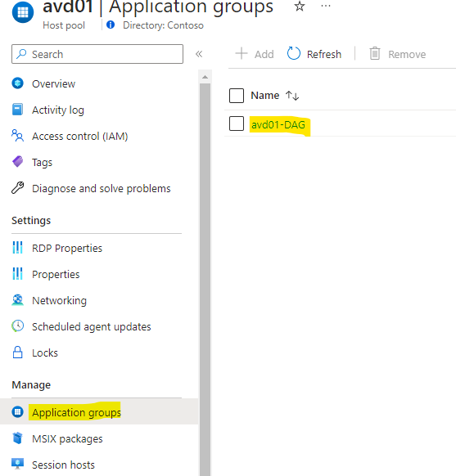The height and width of the screenshot is (476, 456).
Task: Open Properties settings
Action: click(x=56, y=275)
